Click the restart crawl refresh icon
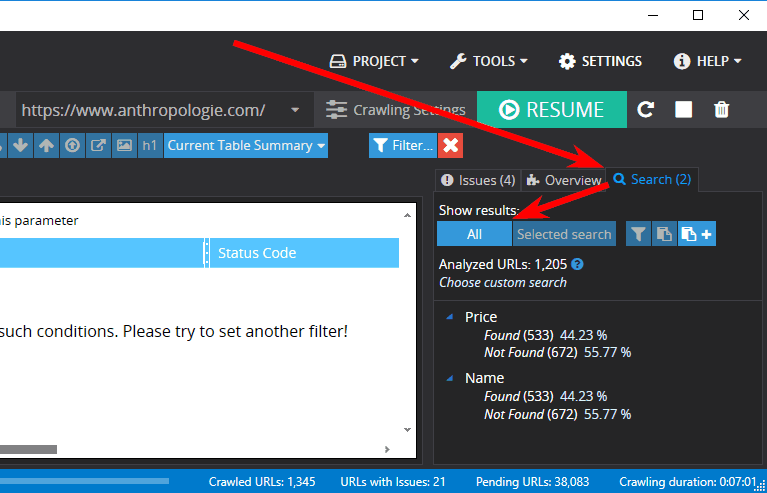The image size is (767, 493). tap(646, 110)
